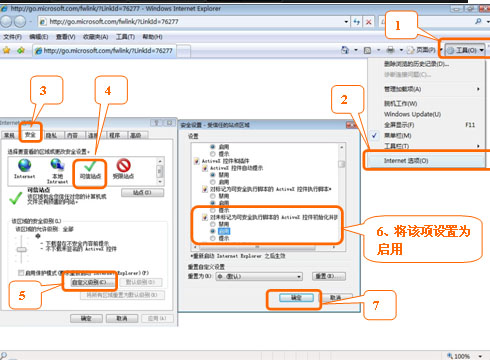Expand the 管理加载项(A) submenu arrow
Screen dimensions: 490x360
pyautogui.click(x=478, y=89)
